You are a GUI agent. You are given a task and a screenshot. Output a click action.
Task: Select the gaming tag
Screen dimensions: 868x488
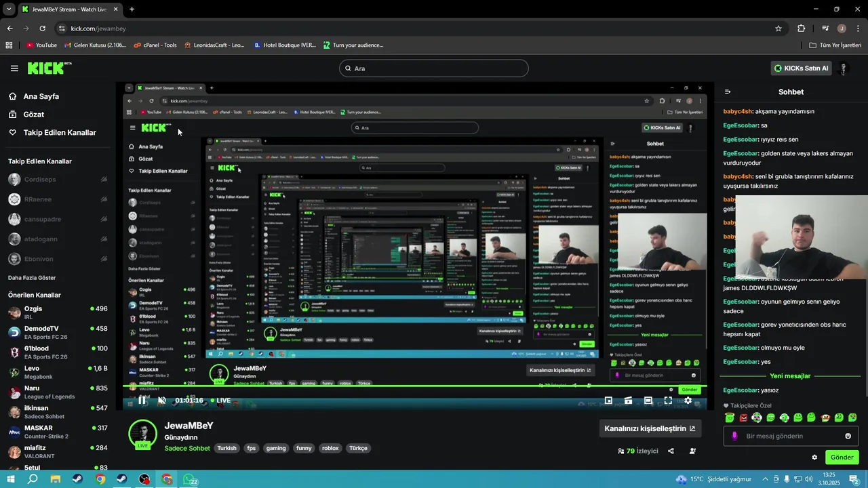(276, 448)
